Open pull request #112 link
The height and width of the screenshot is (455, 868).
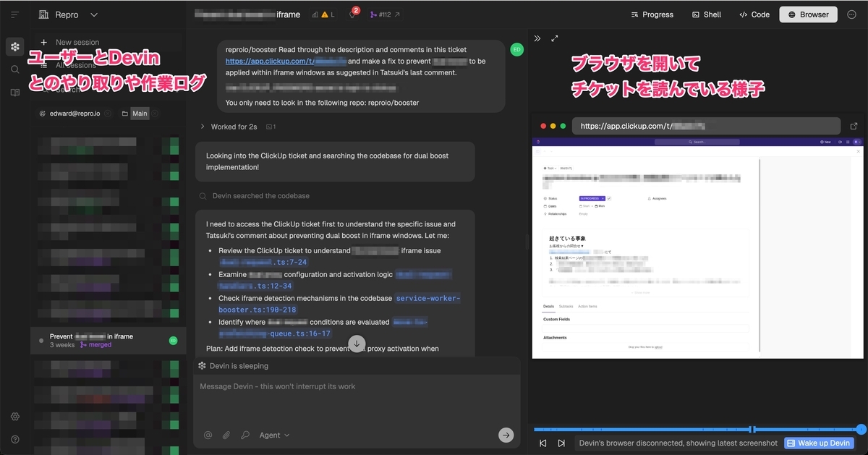(x=384, y=14)
